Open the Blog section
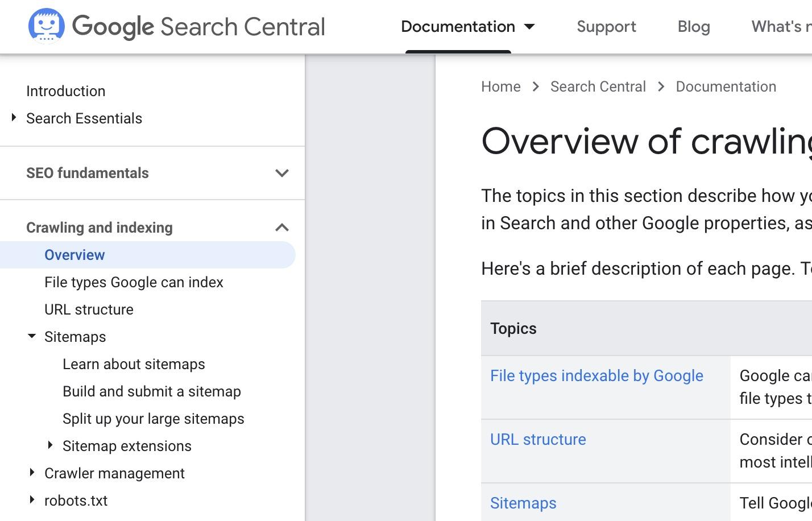The width and height of the screenshot is (812, 521). tap(693, 26)
